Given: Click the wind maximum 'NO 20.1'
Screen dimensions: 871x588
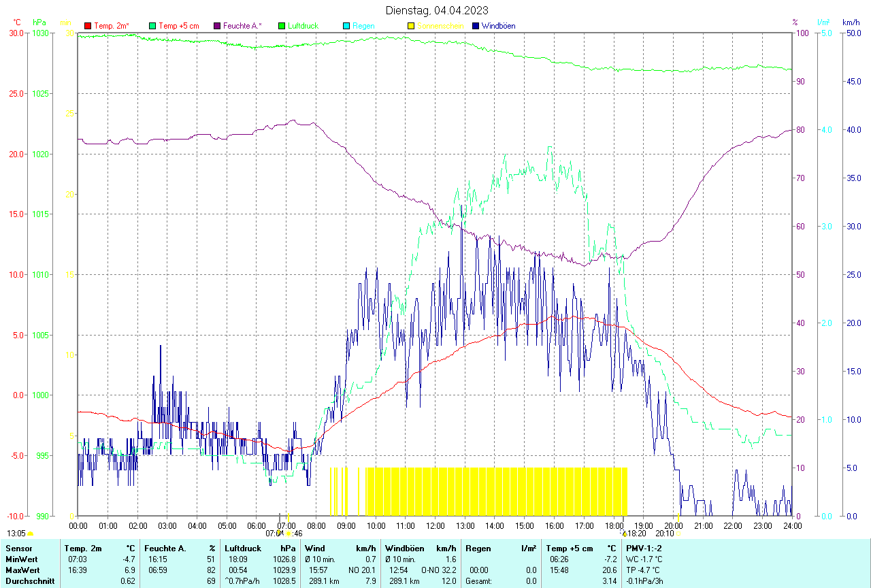Looking at the screenshot, I should pyautogui.click(x=362, y=570).
